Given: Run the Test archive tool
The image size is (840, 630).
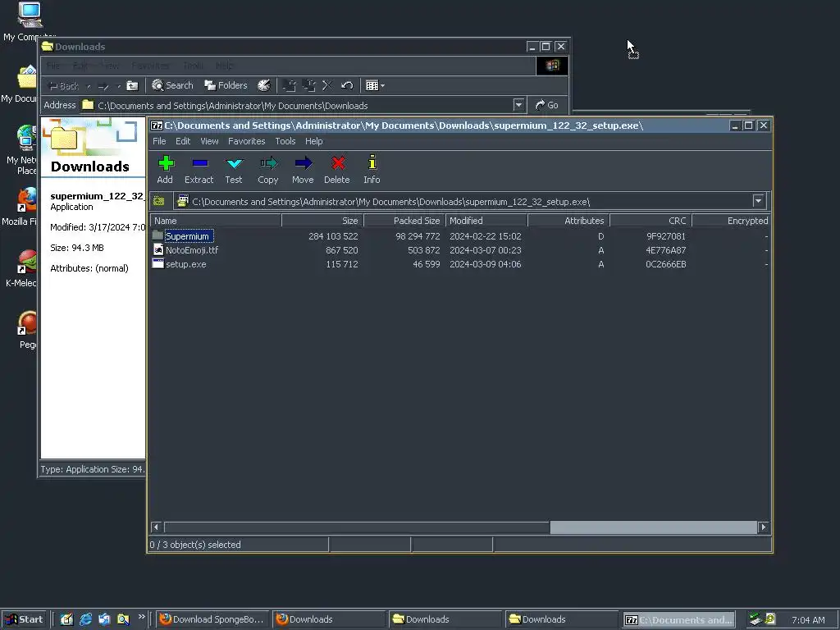Looking at the screenshot, I should point(234,169).
